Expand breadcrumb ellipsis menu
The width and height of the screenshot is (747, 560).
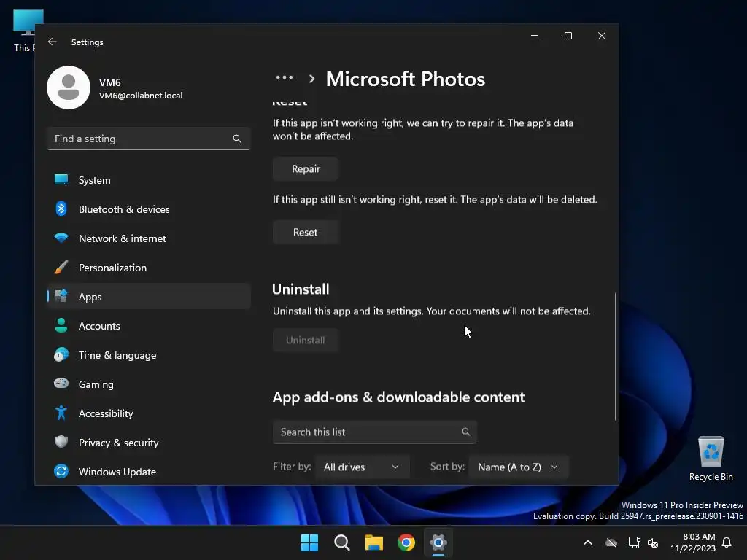285,77
